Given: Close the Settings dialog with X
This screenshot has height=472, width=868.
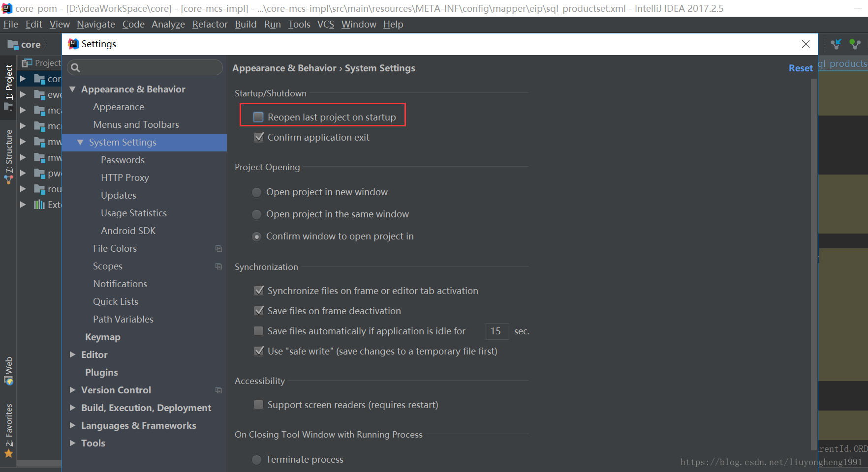Looking at the screenshot, I should (x=806, y=44).
